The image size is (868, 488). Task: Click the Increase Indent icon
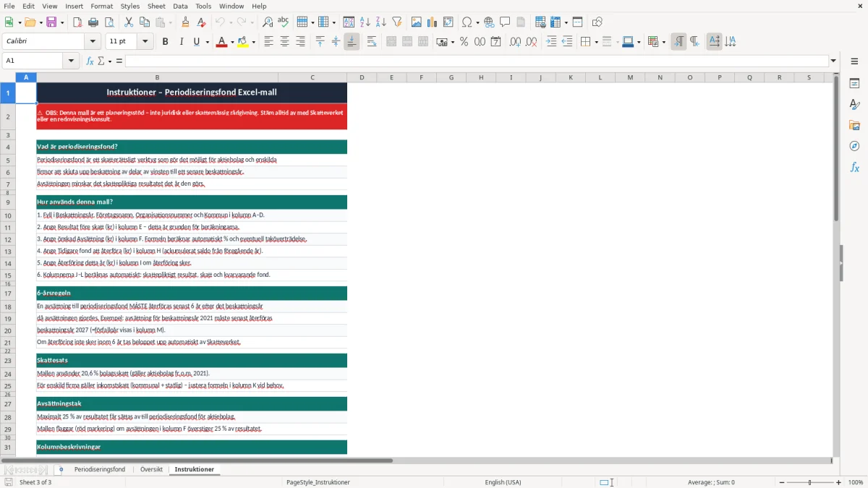click(551, 42)
